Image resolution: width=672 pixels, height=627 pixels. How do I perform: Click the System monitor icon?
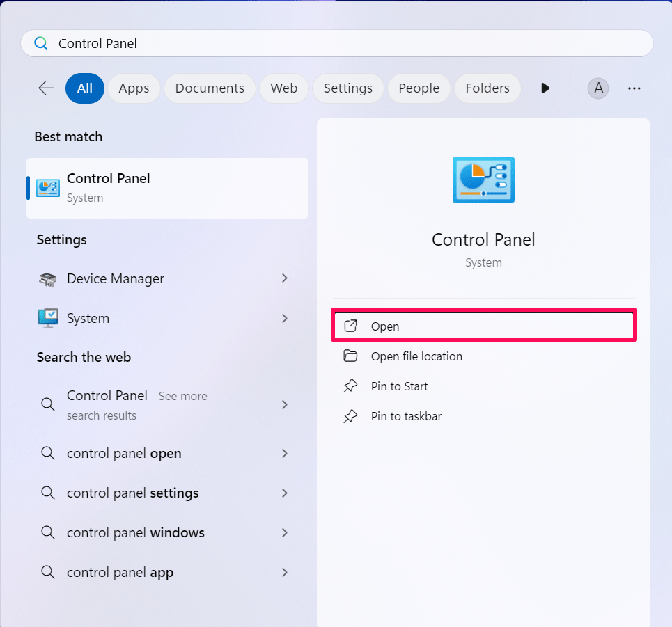click(48, 318)
